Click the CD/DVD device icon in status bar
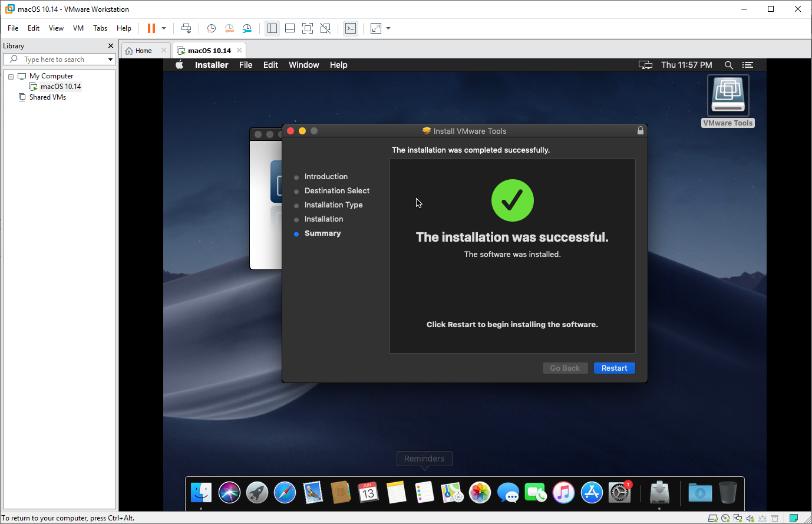This screenshot has height=524, width=812. [x=725, y=518]
